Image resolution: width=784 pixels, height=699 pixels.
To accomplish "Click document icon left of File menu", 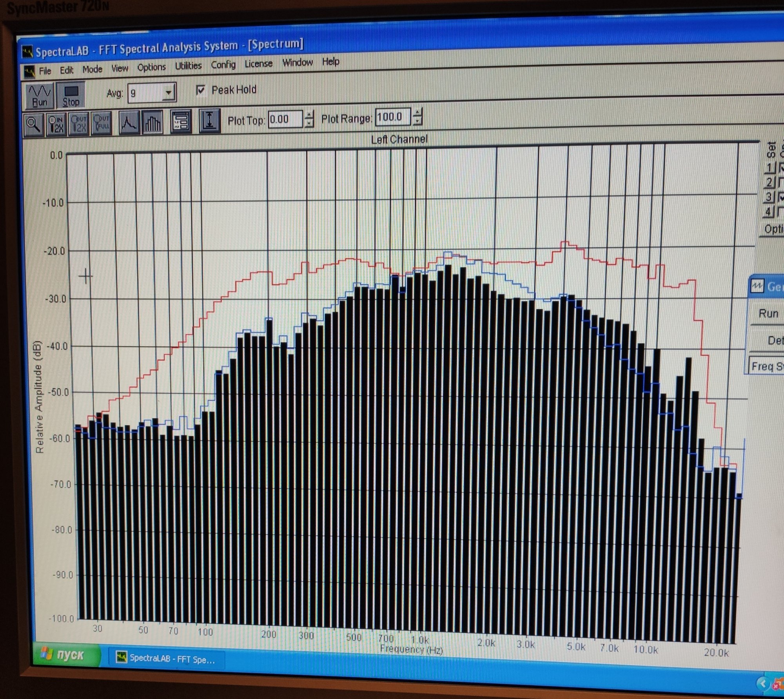I will [x=29, y=72].
